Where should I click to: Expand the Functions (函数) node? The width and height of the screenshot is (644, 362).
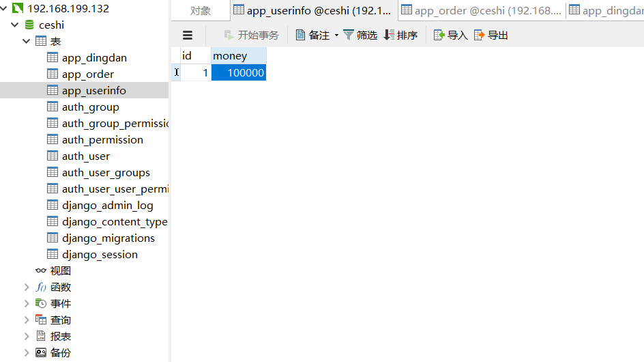click(x=27, y=288)
